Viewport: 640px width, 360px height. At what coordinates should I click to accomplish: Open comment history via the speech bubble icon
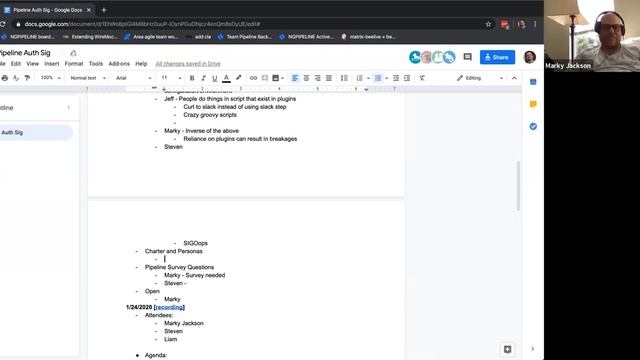(468, 57)
